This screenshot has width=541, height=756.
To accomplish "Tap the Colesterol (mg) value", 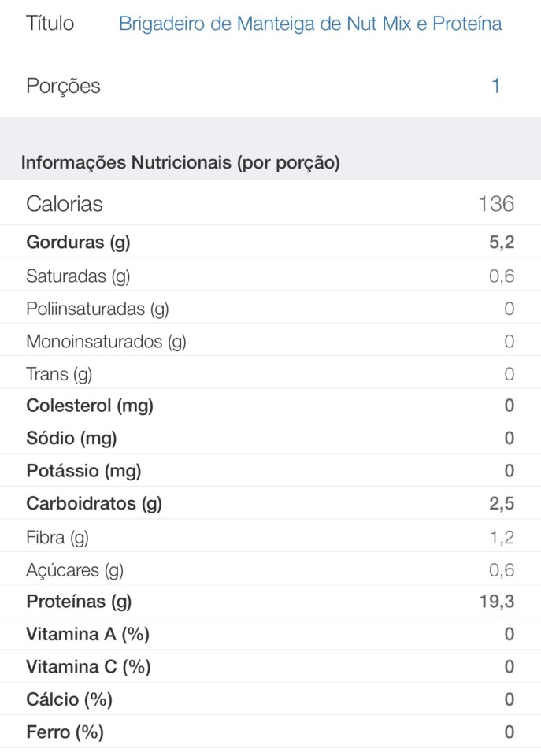I will pyautogui.click(x=509, y=406).
